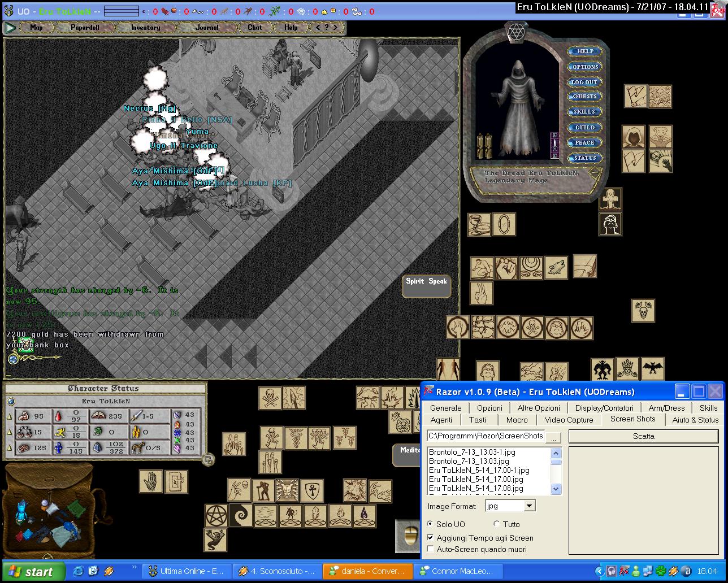This screenshot has height=583, width=728.
Task: Open the Arm/Dress tab
Action: coord(666,408)
